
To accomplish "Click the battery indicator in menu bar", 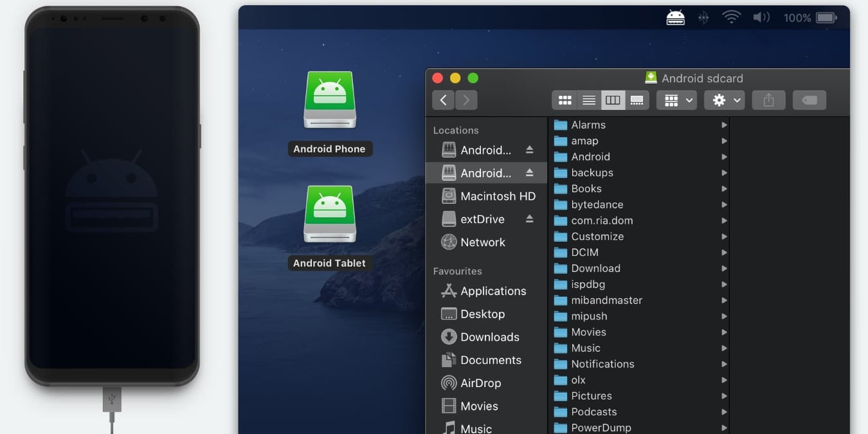I will (825, 17).
